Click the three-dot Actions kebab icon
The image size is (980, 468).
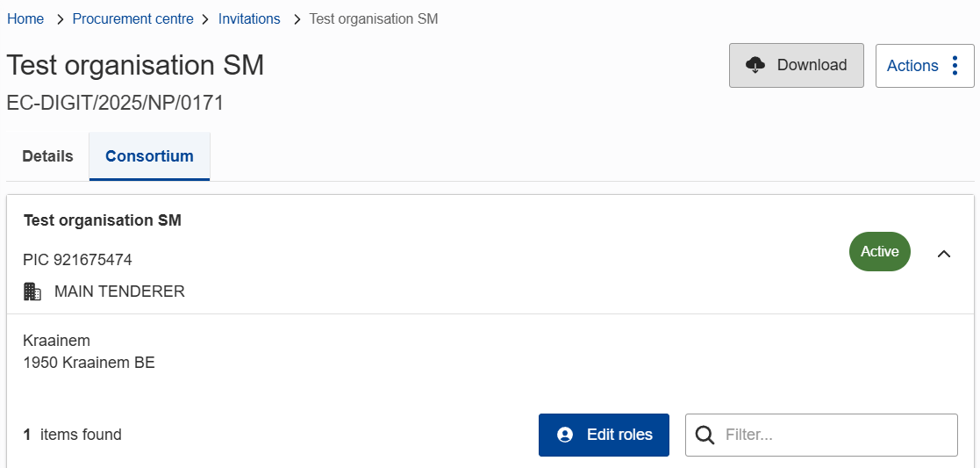pyautogui.click(x=955, y=66)
